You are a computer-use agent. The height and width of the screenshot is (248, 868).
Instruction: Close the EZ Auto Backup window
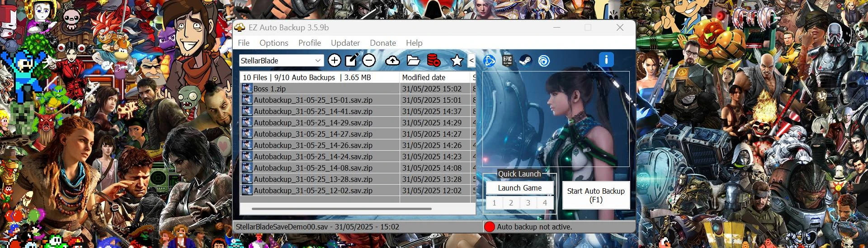[620, 28]
